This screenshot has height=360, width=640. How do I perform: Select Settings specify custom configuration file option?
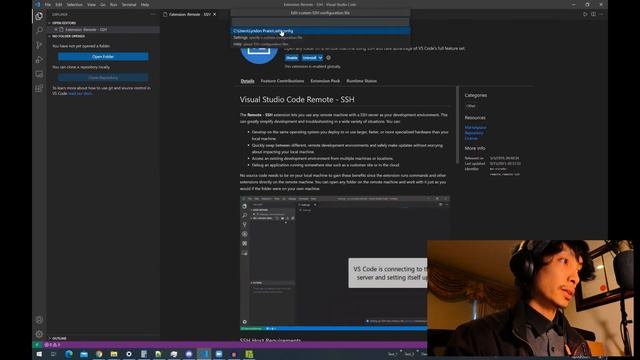pyautogui.click(x=320, y=38)
